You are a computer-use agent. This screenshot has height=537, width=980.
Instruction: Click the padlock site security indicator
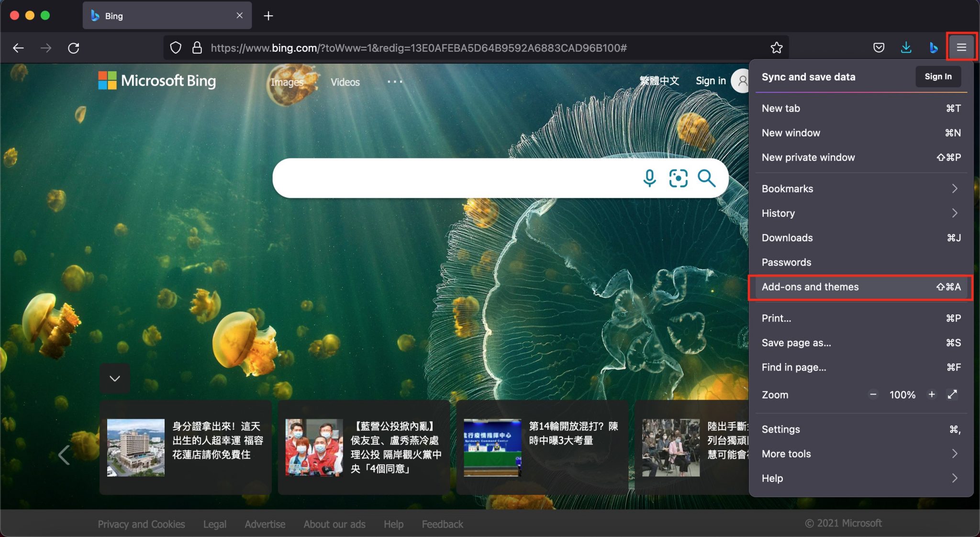click(x=196, y=47)
